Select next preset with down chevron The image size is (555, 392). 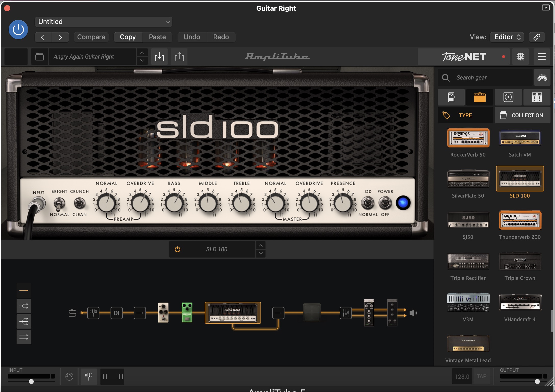(142, 60)
